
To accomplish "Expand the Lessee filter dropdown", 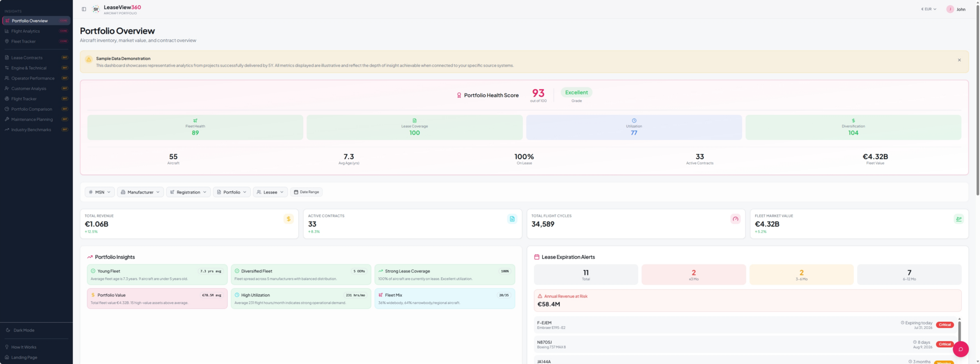I will click(270, 192).
